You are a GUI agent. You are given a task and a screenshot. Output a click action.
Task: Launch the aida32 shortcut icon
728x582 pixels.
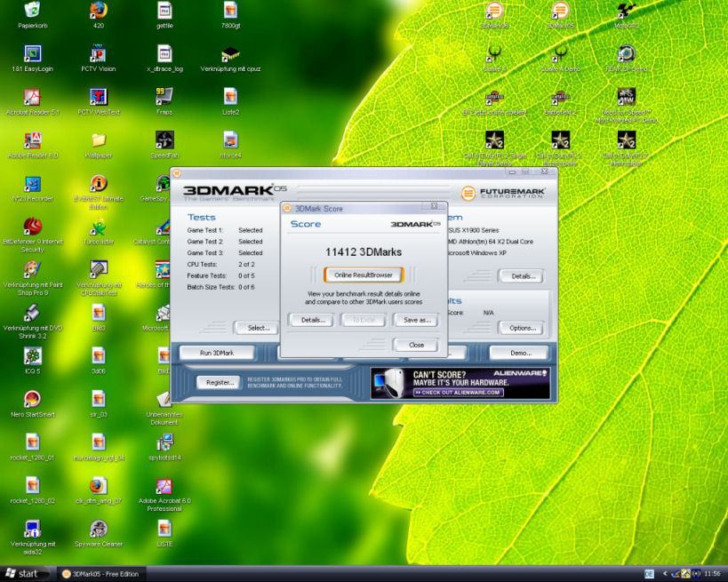[33, 529]
